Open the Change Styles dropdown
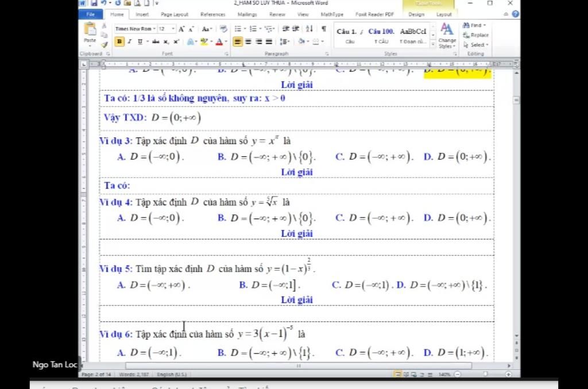The width and height of the screenshot is (588, 389). [x=447, y=36]
